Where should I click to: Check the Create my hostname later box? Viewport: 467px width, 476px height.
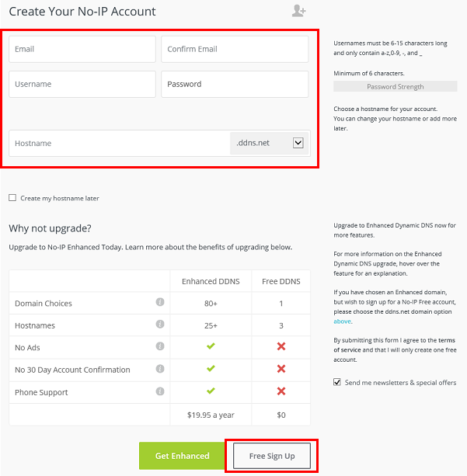tap(12, 198)
